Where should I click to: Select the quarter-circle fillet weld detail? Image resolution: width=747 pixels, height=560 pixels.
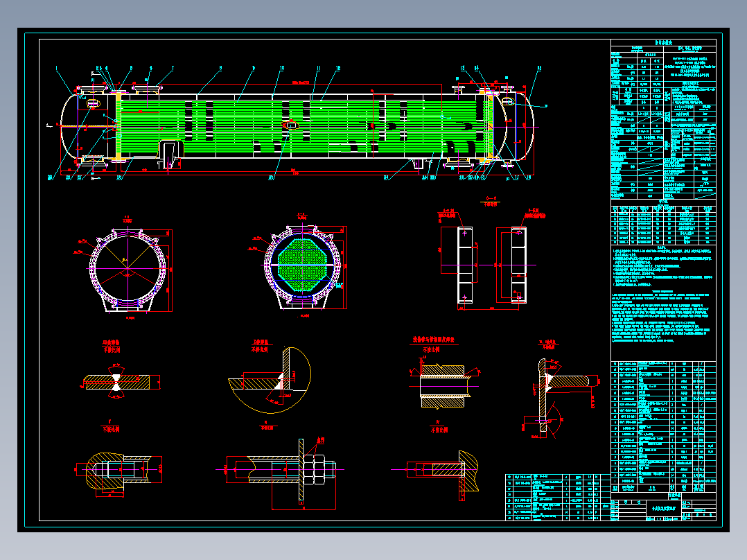[x=270, y=380]
